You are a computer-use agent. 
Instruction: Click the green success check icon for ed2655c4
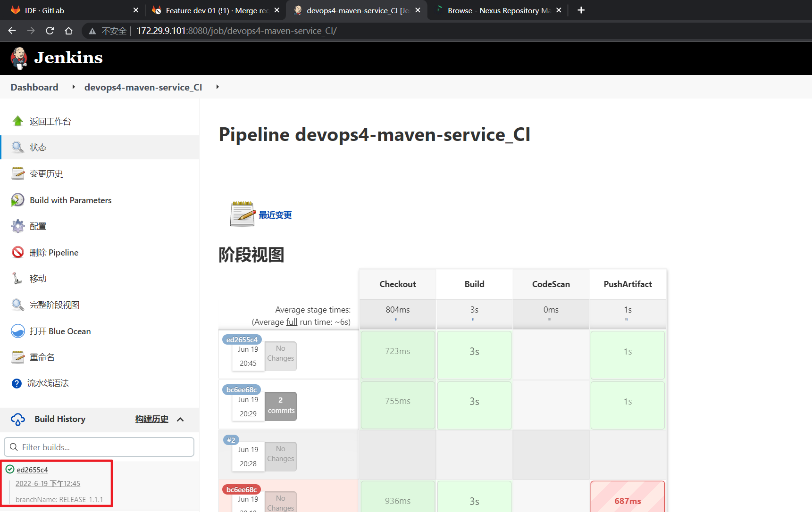[x=10, y=469]
